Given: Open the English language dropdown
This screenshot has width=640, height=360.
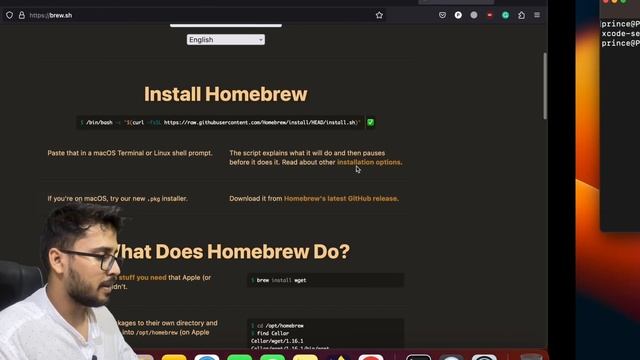Looking at the screenshot, I should pos(226,40).
